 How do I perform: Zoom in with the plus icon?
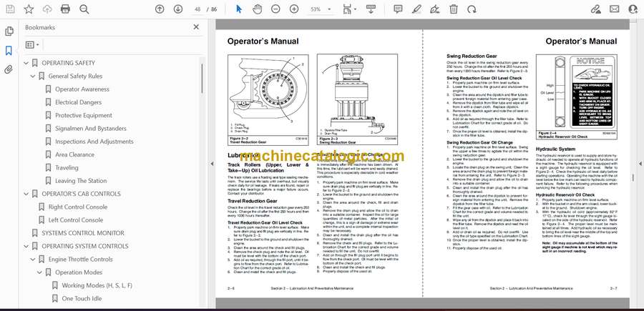pos(294,9)
